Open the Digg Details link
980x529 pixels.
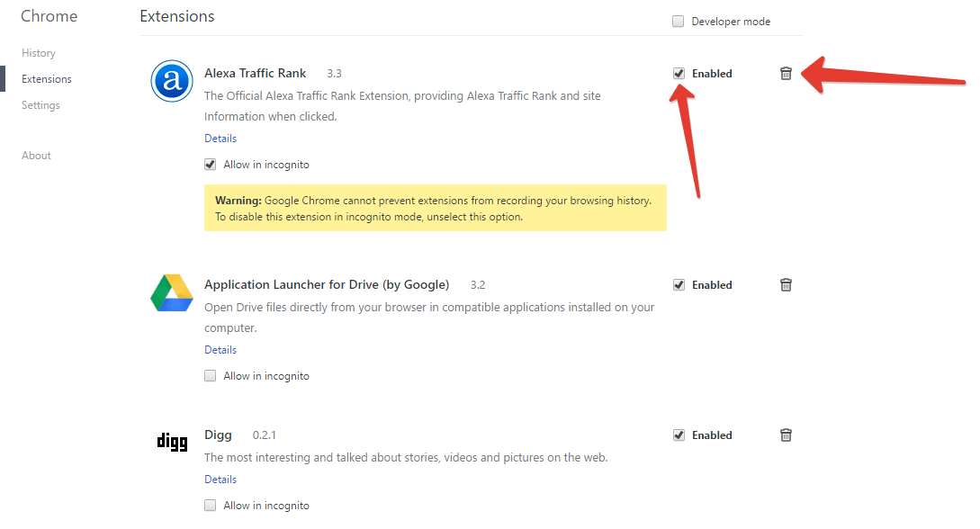pos(220,480)
